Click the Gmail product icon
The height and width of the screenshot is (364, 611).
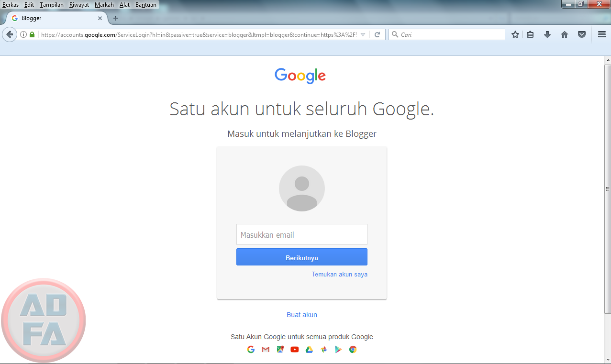point(266,349)
